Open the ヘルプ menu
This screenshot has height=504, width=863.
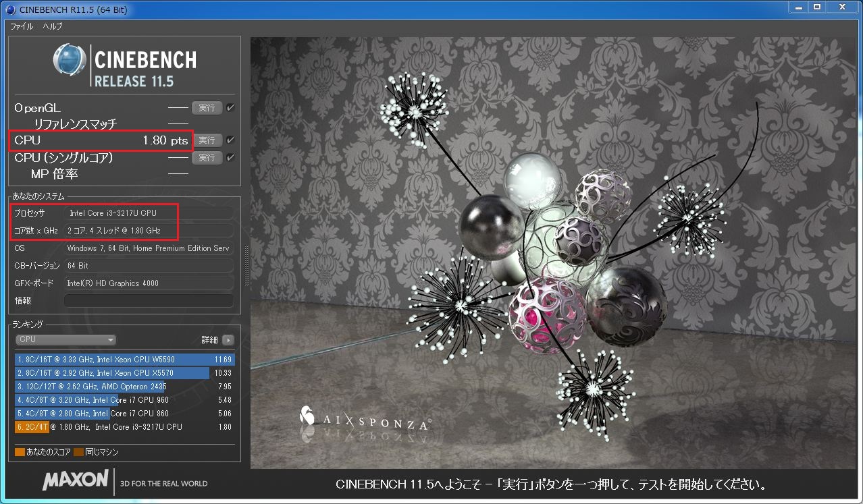52,26
